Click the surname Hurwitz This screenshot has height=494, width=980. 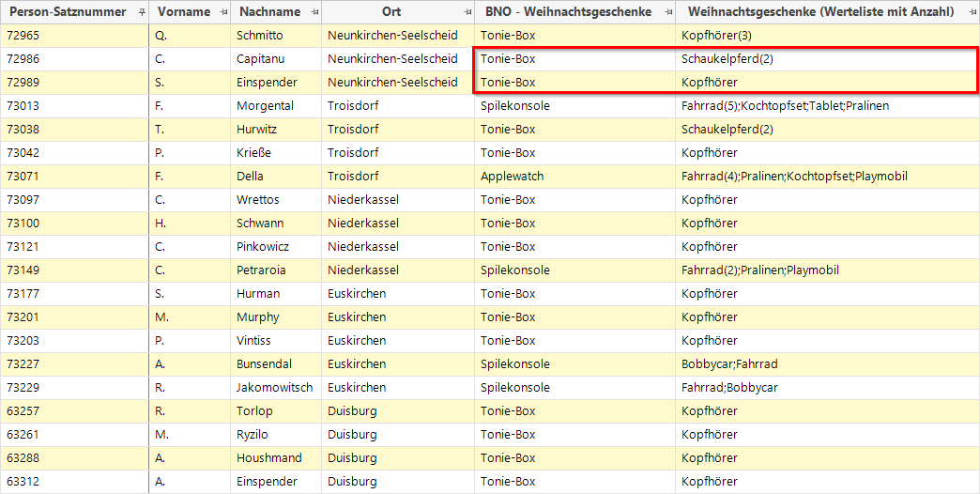click(256, 130)
